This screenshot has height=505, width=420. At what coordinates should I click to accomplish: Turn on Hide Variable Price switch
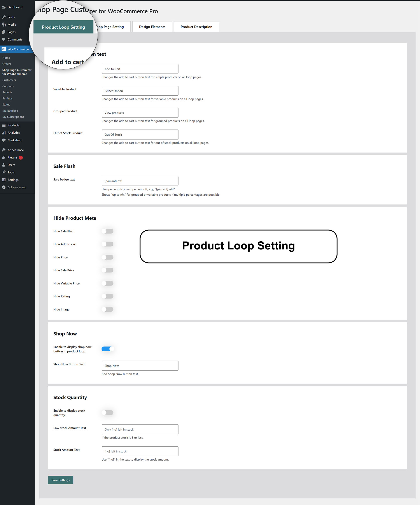[107, 284]
